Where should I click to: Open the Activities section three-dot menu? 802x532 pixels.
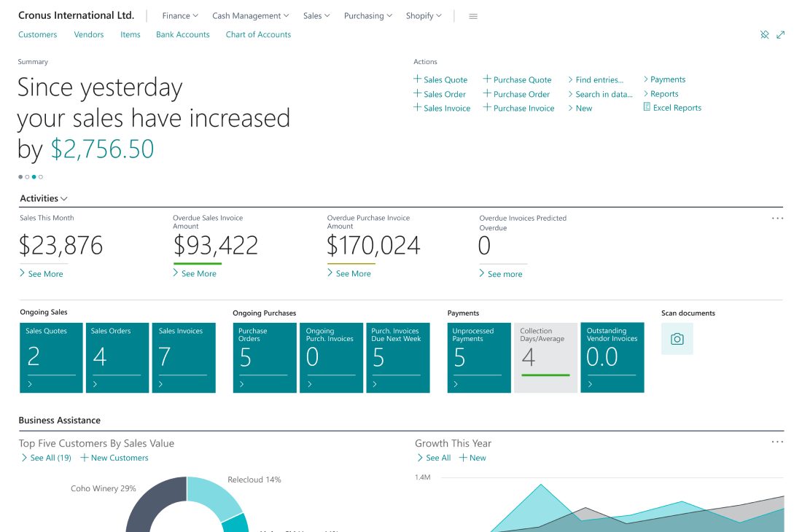(777, 218)
